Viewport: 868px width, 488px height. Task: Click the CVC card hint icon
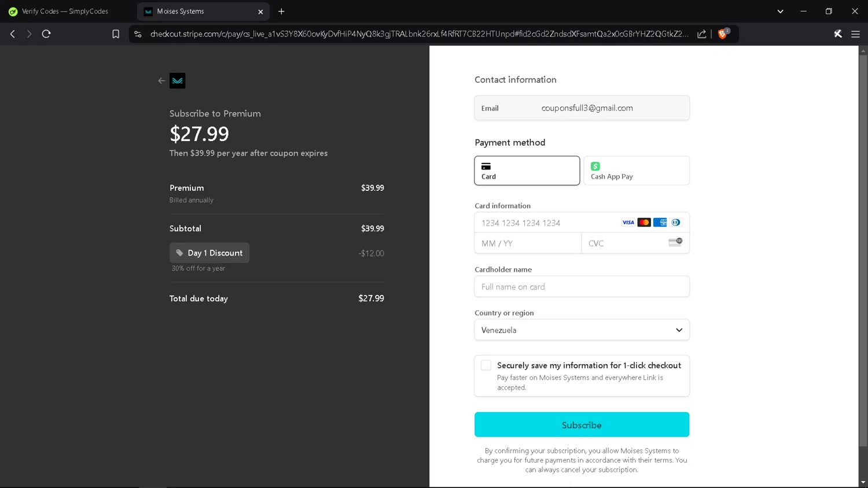(x=675, y=242)
